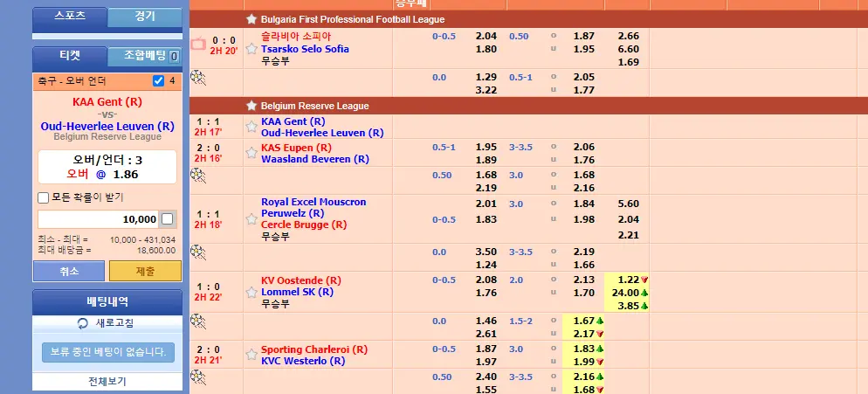Choose KV Oostende over odds 2.13
This screenshot has height=394, width=868.
[584, 280]
